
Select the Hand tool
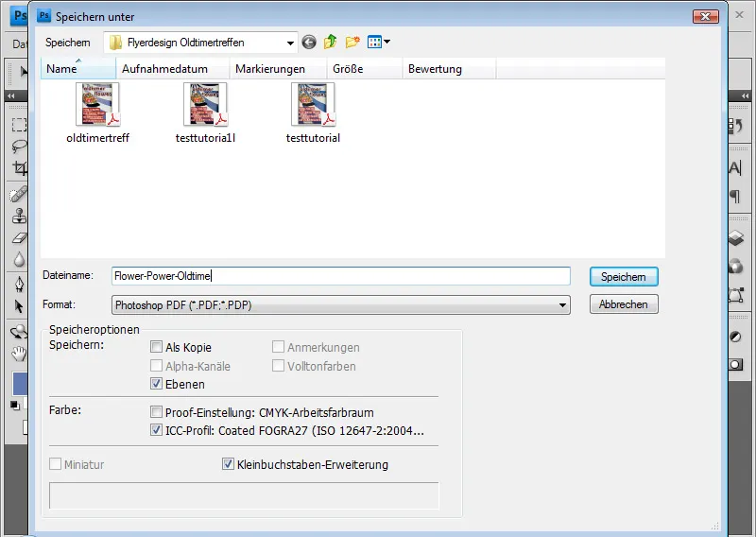(19, 354)
